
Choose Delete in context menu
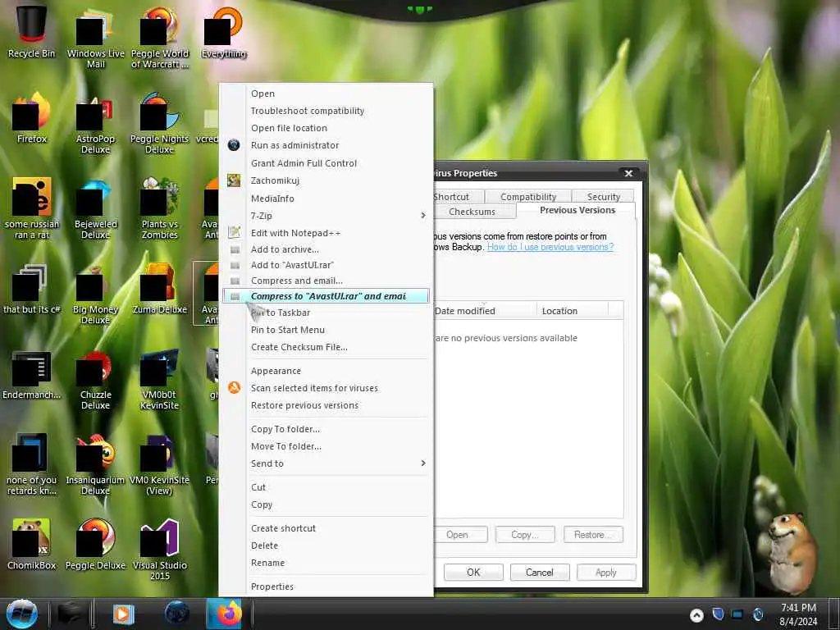[x=326, y=546]
